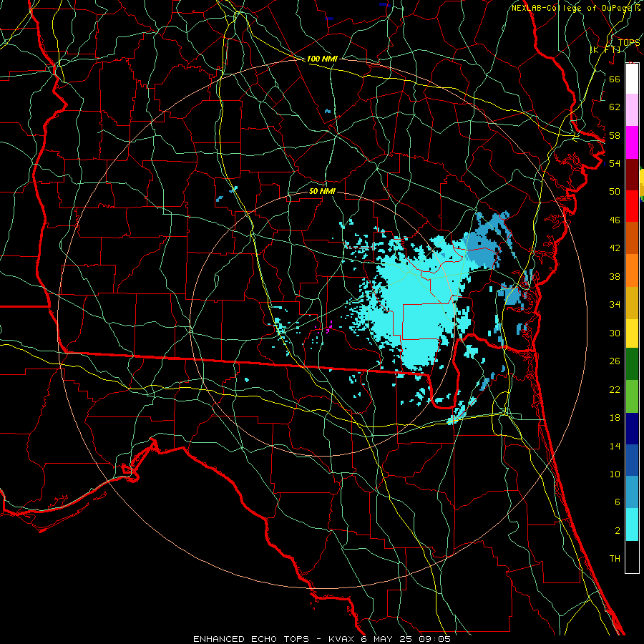This screenshot has height=644, width=644.
Task: Click the yellow legend swatch
Action: [x=632, y=333]
